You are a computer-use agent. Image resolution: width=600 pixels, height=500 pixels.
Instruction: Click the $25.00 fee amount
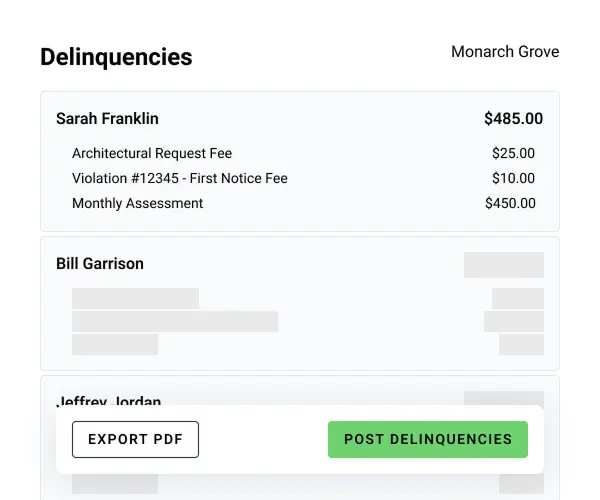[513, 153]
